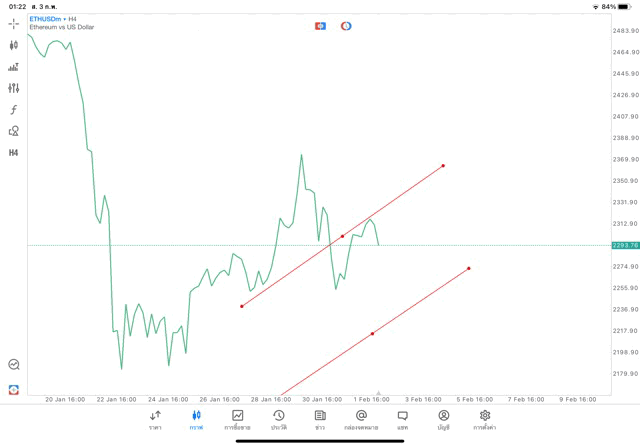Open the indicators function icon
The width and height of the screenshot is (640, 447).
[14, 109]
